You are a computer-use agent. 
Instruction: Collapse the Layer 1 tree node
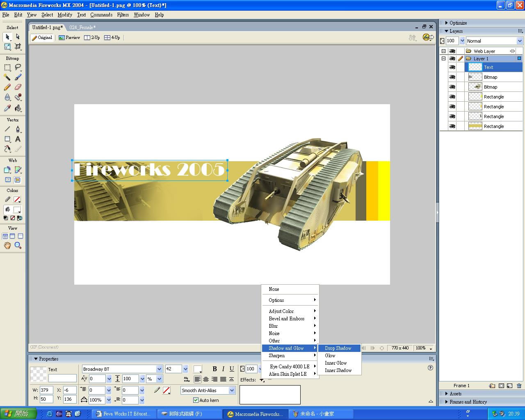point(443,59)
